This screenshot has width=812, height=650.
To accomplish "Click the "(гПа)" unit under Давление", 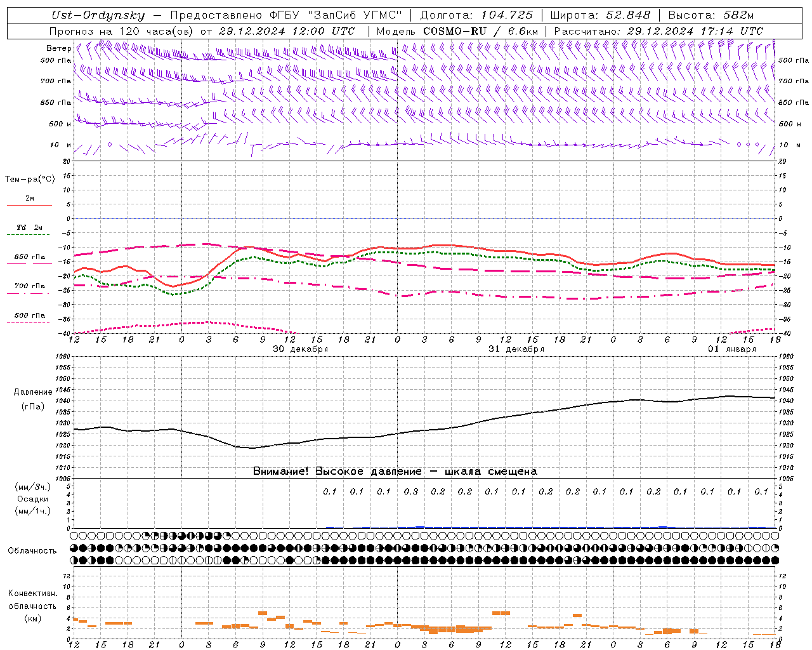I will 32,407.
